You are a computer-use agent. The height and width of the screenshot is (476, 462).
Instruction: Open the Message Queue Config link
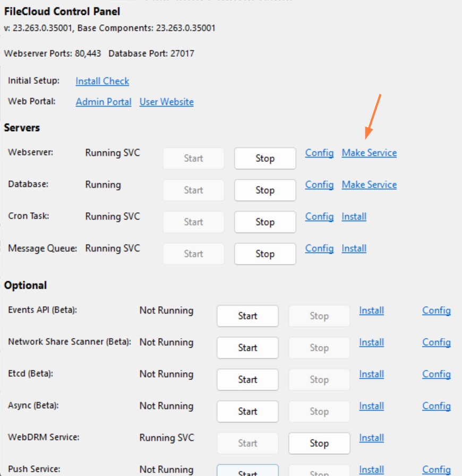click(x=319, y=248)
